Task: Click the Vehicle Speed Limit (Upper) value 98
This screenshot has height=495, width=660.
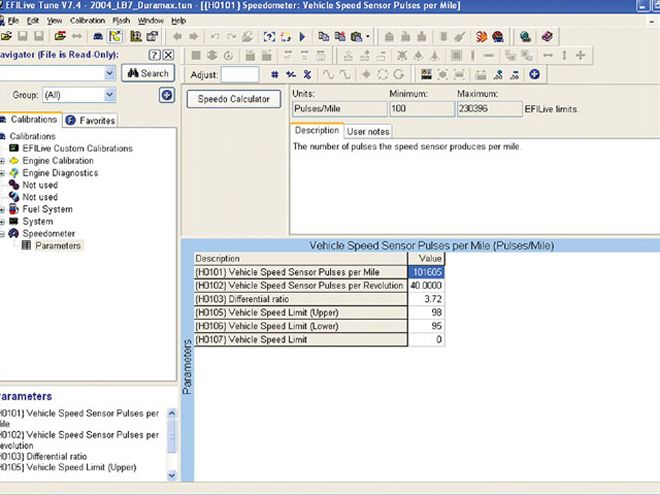Action: tap(426, 313)
